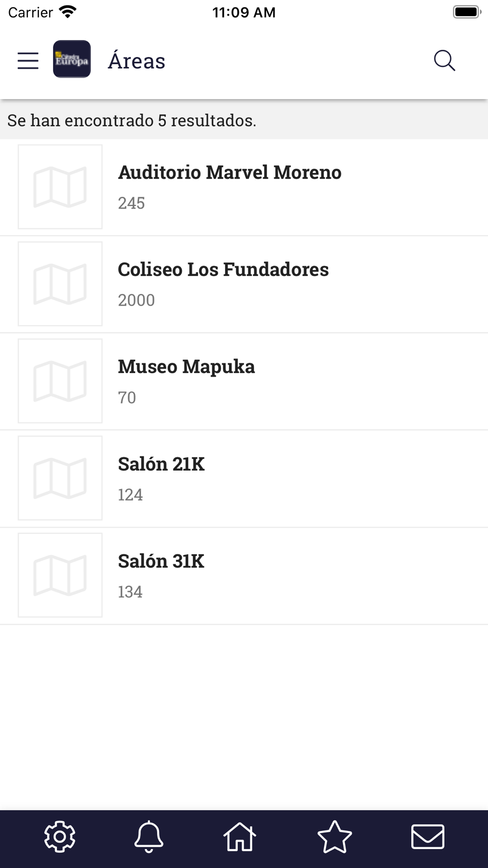Open favorites star icon
The image size is (488, 868).
click(x=335, y=837)
